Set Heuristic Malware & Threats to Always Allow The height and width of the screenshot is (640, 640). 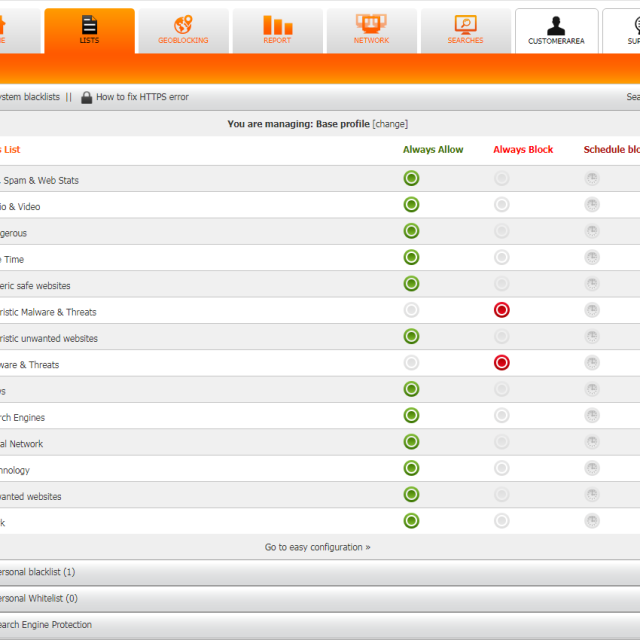click(411, 310)
